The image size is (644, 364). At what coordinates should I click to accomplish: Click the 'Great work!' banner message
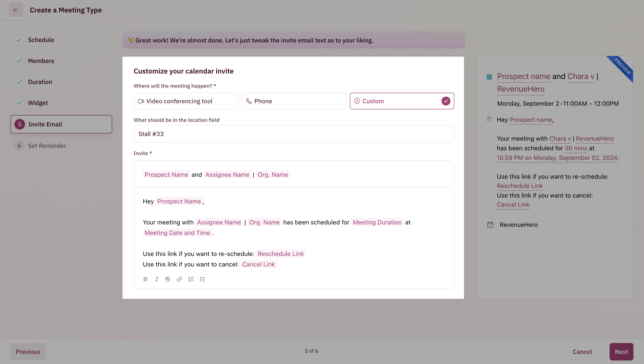point(250,40)
